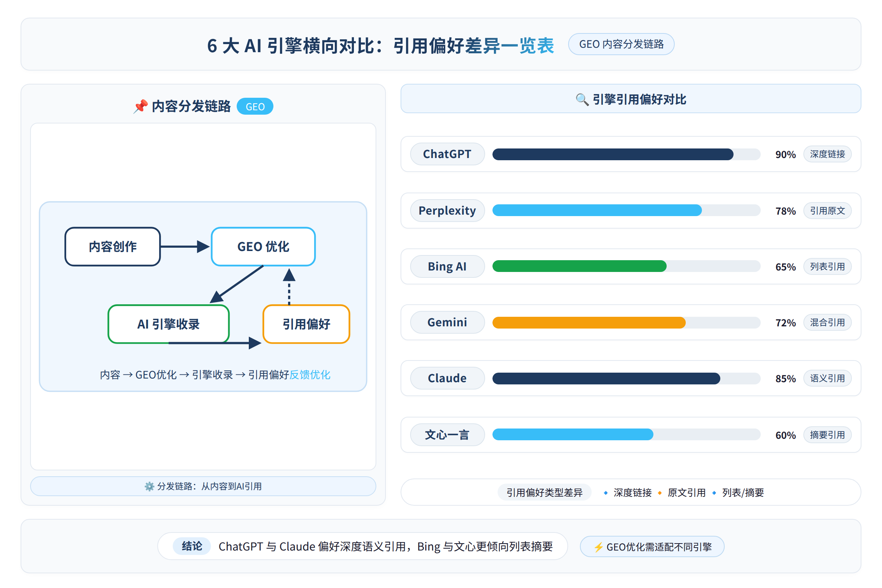Image resolution: width=882 pixels, height=588 pixels.
Task: Click the Claude dark blue progress bar
Action: tap(606, 379)
